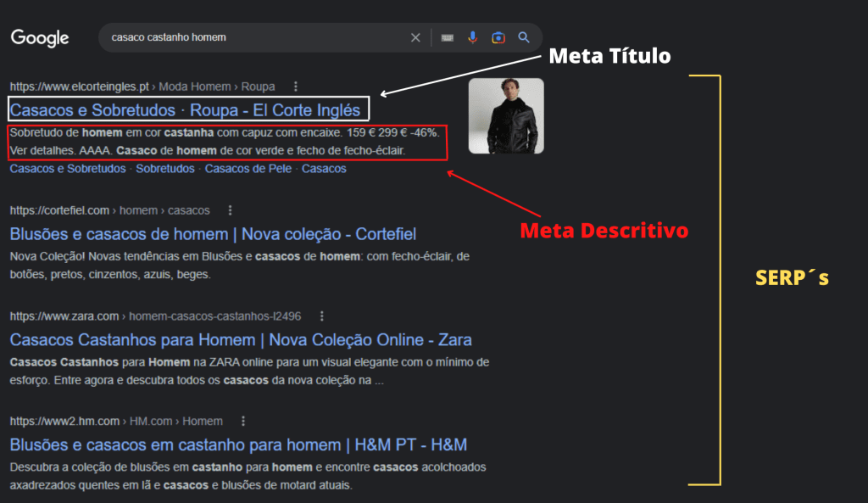Image resolution: width=868 pixels, height=503 pixels.
Task: Click the black coat product thumbnail
Action: point(506,115)
